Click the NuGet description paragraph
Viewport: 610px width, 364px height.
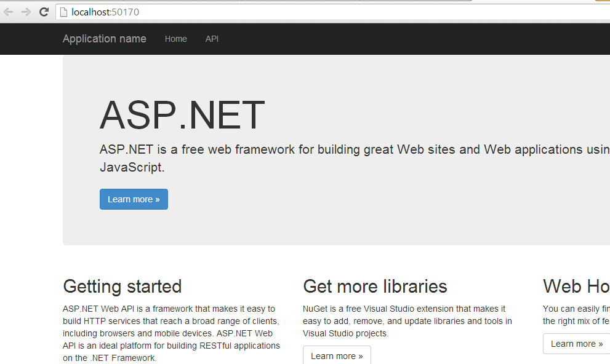point(407,321)
